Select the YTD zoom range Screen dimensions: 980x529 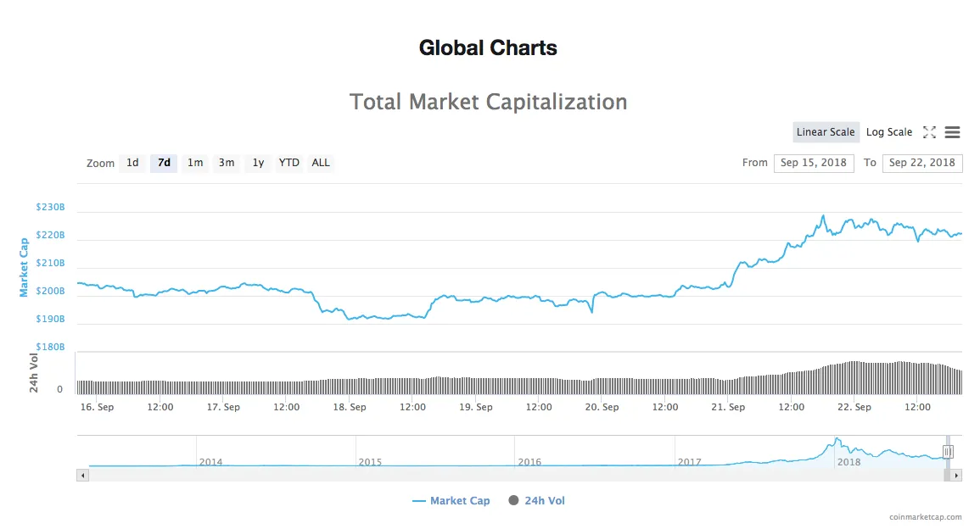[x=288, y=163]
